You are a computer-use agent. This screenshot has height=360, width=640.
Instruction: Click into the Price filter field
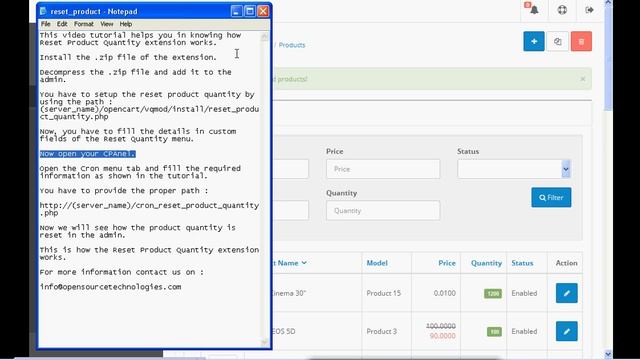pyautogui.click(x=383, y=169)
